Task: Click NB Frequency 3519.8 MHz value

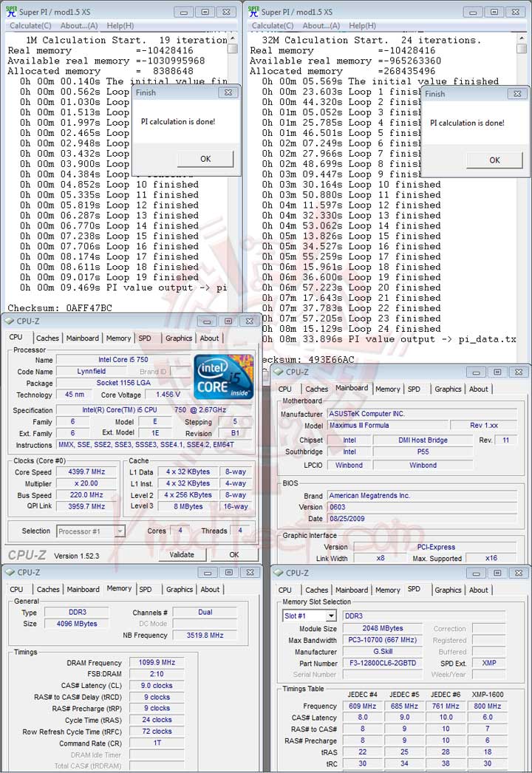Action: coord(205,636)
